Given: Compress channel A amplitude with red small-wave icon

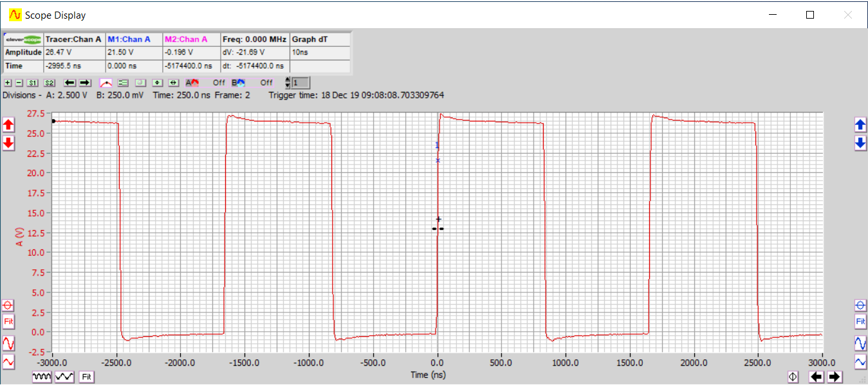Looking at the screenshot, I should coord(8,362).
